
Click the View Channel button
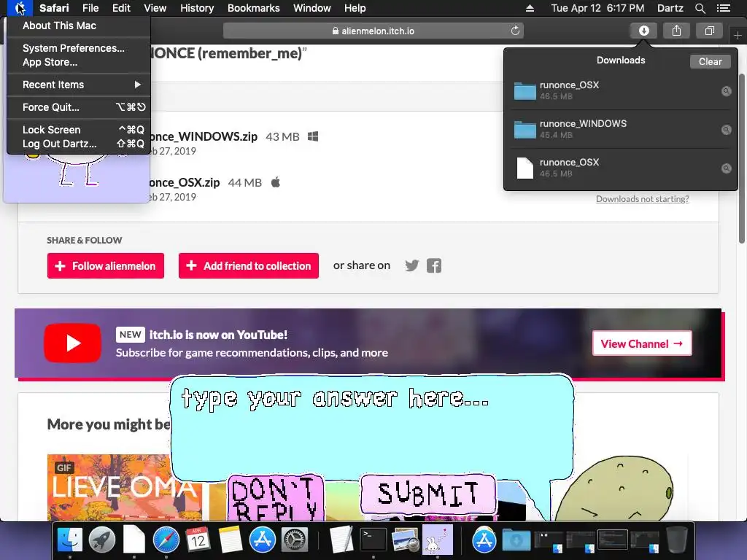point(642,343)
